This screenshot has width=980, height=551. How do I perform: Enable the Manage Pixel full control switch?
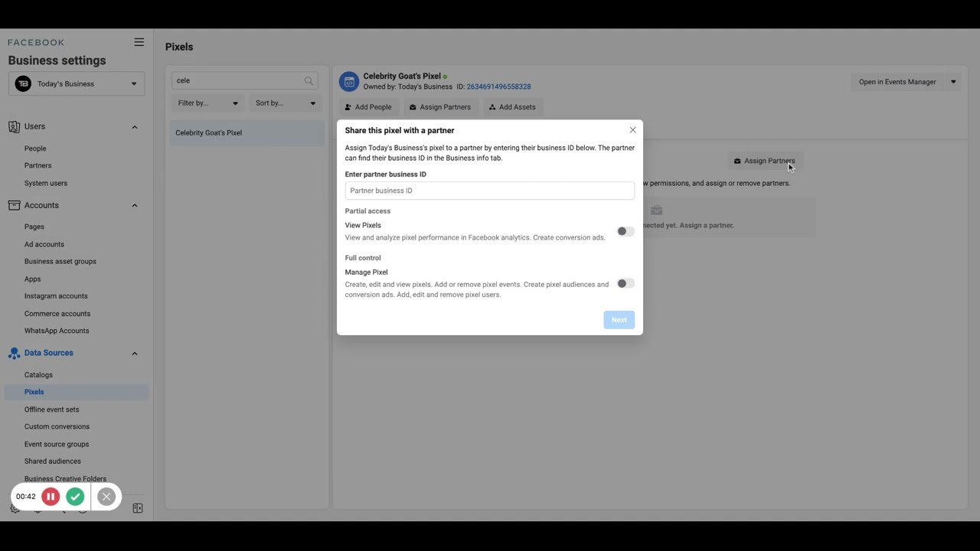[626, 283]
